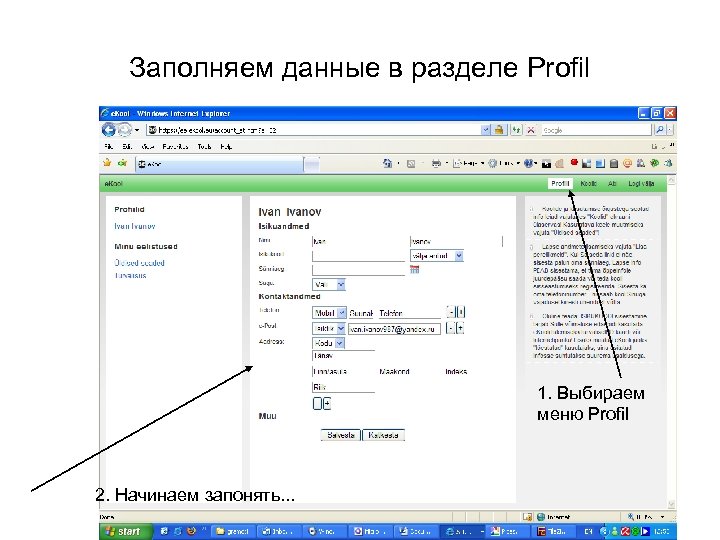Click the Isikukood input field

coord(358,256)
